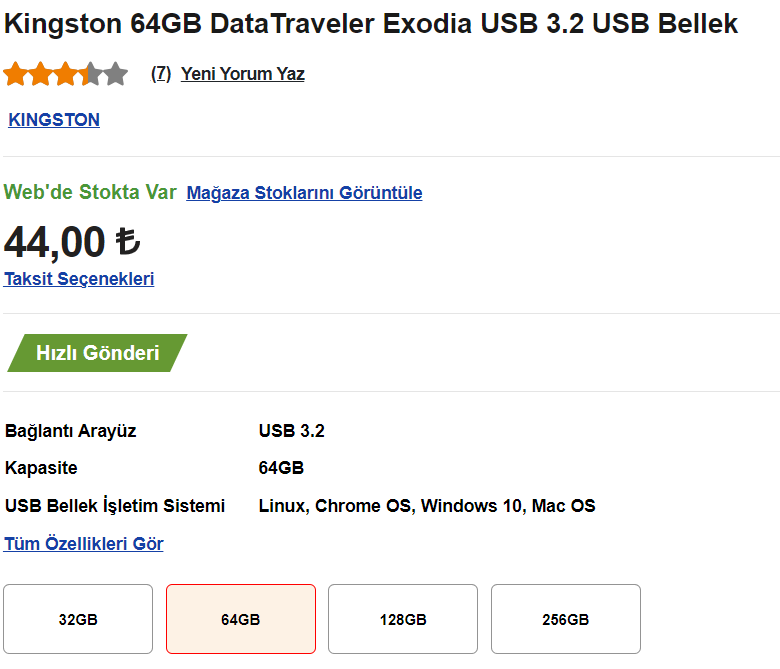Click the second orange rating star
780x669 pixels.
(41, 74)
